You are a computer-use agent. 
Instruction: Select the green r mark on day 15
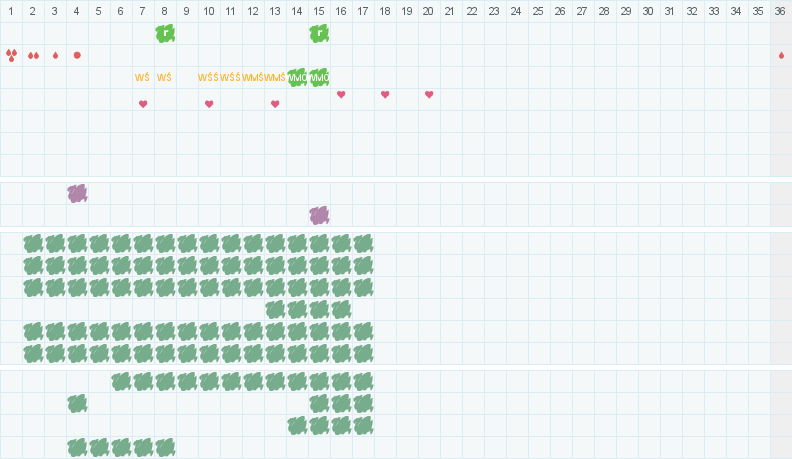[319, 33]
